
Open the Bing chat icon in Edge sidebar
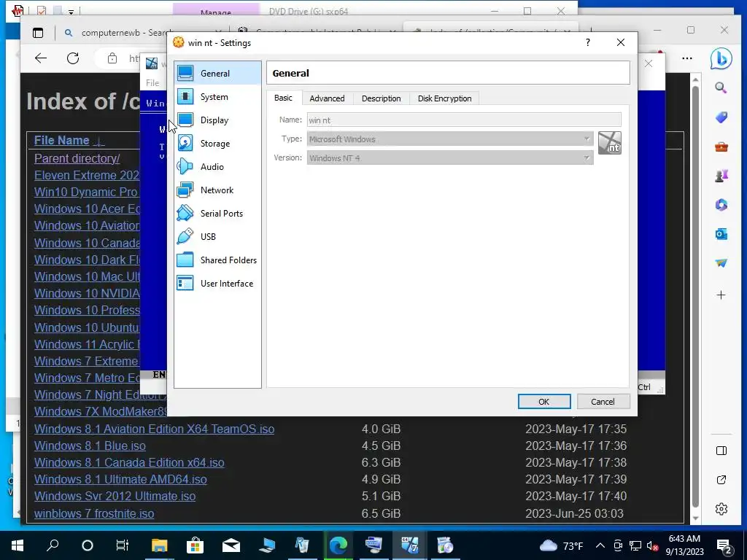pos(721,59)
